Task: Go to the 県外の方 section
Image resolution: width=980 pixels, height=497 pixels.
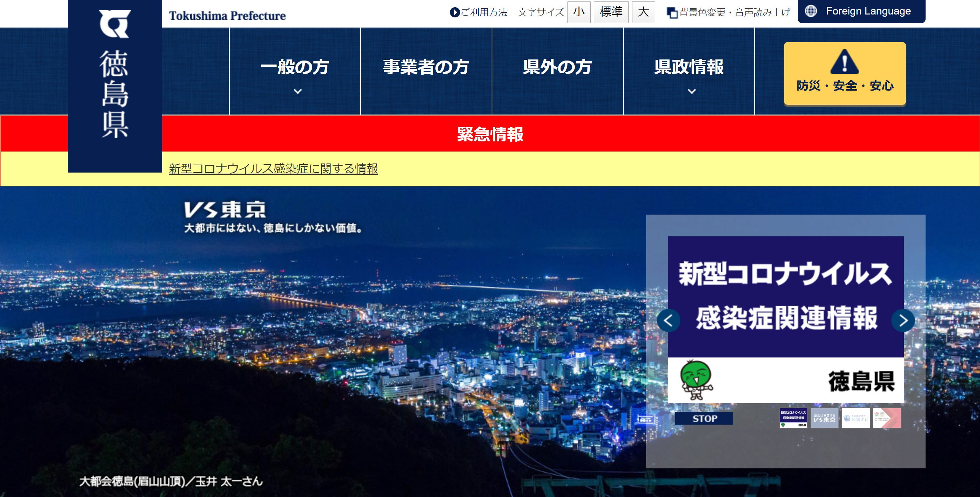Action: [x=557, y=71]
